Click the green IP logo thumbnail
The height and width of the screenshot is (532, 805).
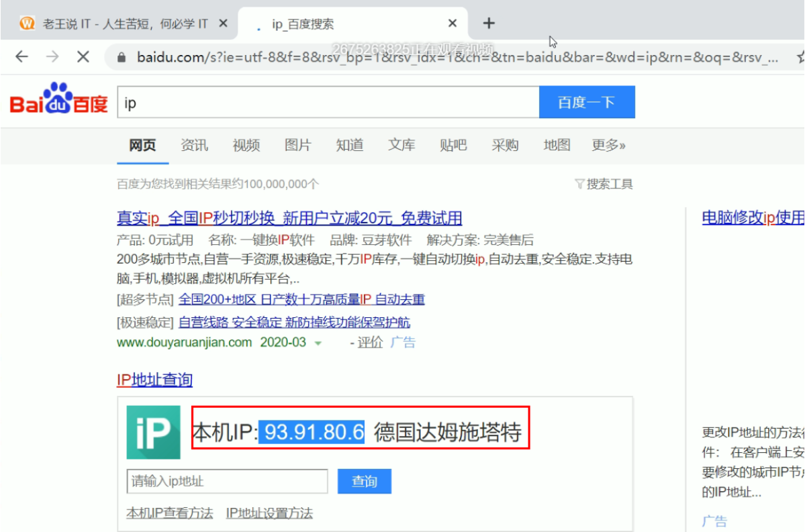(x=154, y=432)
